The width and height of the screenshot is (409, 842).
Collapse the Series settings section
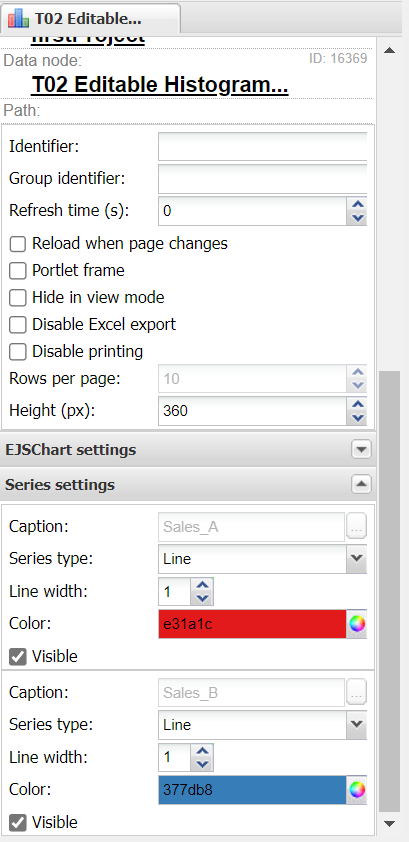[x=361, y=485]
